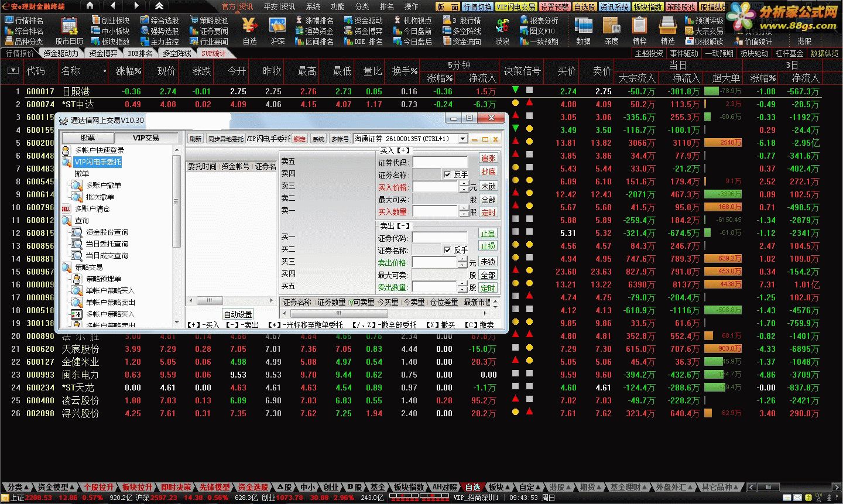Open 机构视点 toolbar item

click(x=413, y=20)
